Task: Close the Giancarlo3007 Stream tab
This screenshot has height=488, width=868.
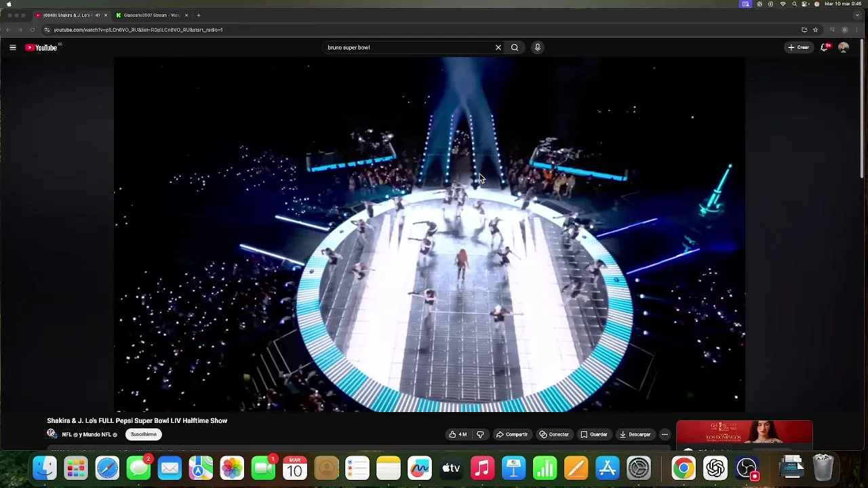Action: [x=186, y=15]
